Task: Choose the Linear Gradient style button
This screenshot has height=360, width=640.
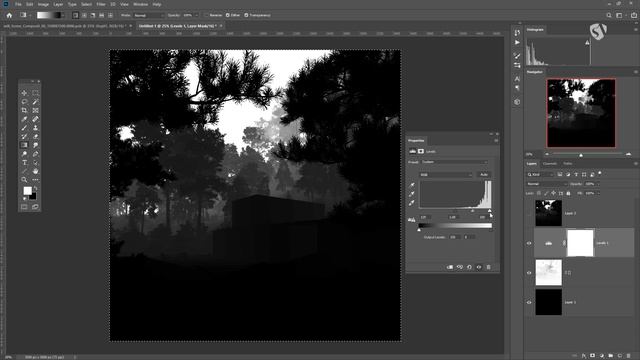Action: point(76,15)
